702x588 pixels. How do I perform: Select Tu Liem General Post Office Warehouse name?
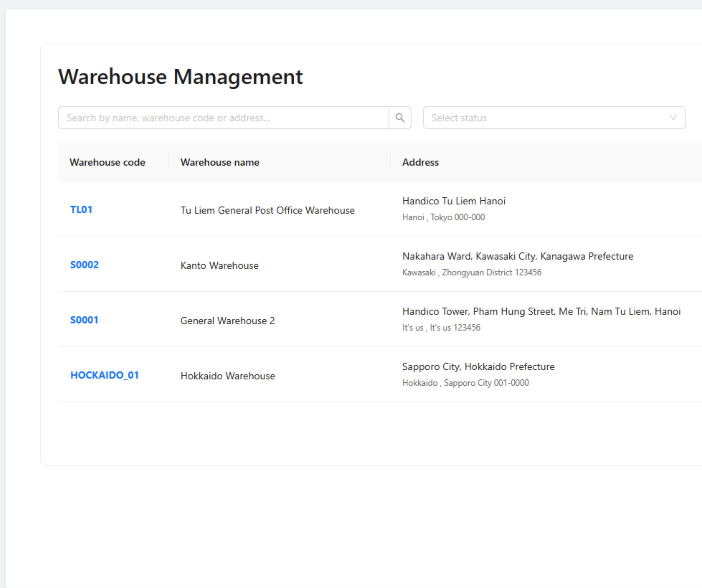tap(267, 210)
